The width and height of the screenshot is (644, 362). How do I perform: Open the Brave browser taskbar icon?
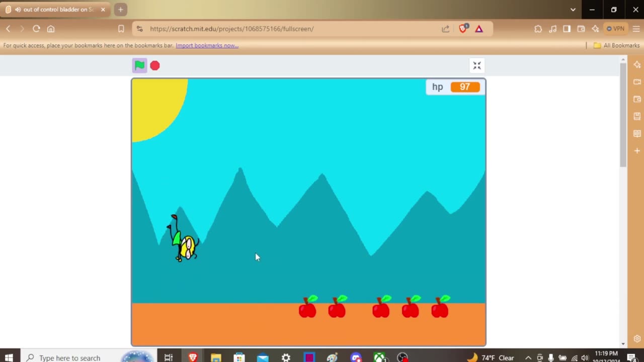193,357
